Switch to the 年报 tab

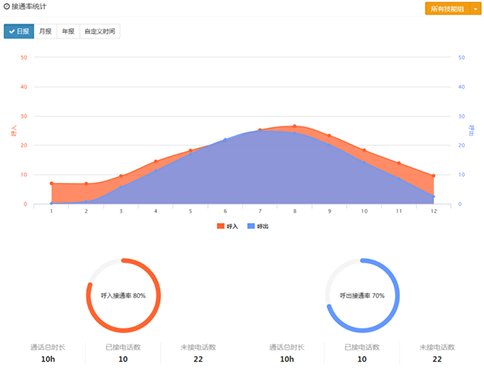tap(68, 31)
